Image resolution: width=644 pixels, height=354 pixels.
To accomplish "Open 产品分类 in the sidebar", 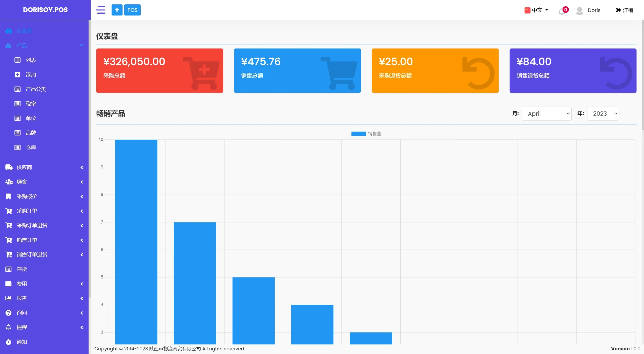I will (x=36, y=89).
